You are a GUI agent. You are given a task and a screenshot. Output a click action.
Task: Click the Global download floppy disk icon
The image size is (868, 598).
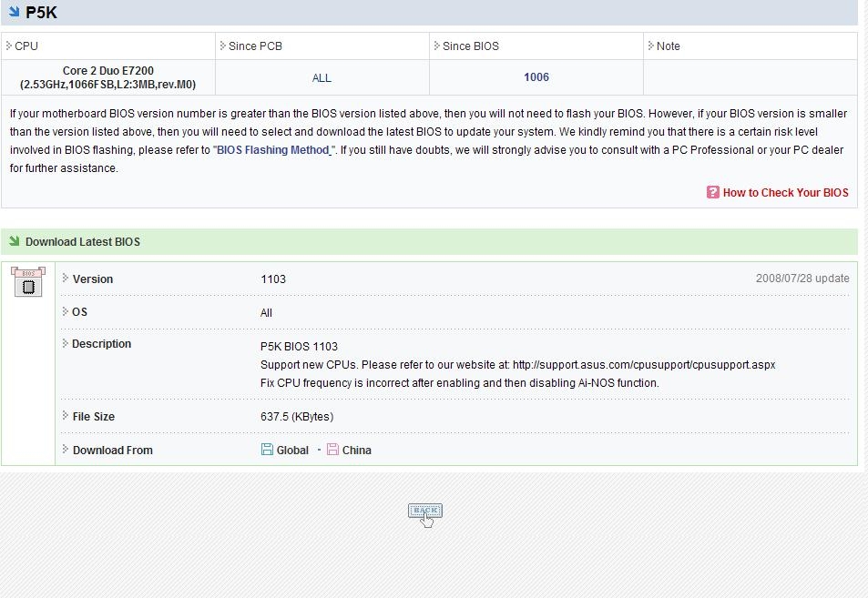coord(267,450)
